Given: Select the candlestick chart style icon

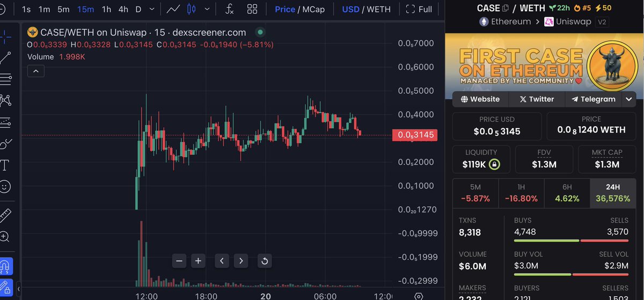Looking at the screenshot, I should 192,9.
